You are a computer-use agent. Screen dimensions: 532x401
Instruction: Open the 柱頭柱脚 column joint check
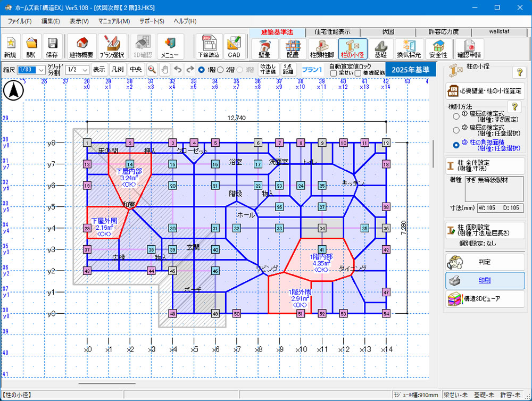(x=323, y=48)
